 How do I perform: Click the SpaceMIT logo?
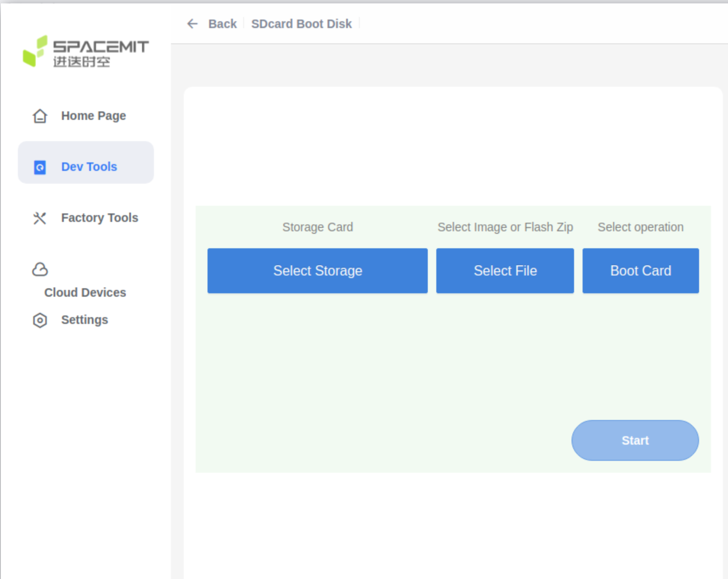85,52
